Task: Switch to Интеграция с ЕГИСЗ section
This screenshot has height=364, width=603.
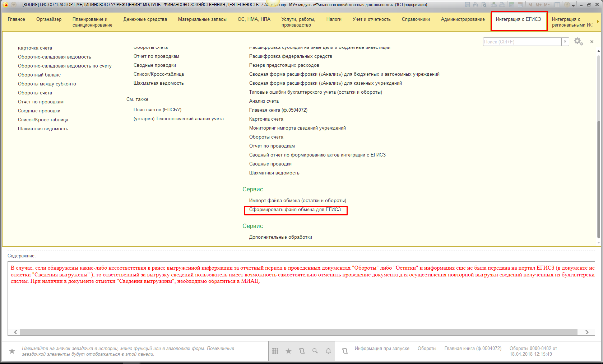Action: (x=518, y=19)
